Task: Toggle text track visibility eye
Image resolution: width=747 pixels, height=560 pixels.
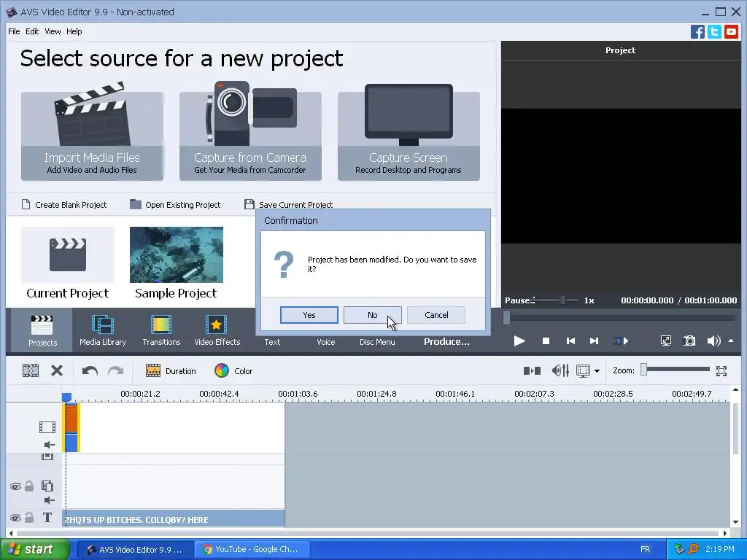Action: [15, 518]
